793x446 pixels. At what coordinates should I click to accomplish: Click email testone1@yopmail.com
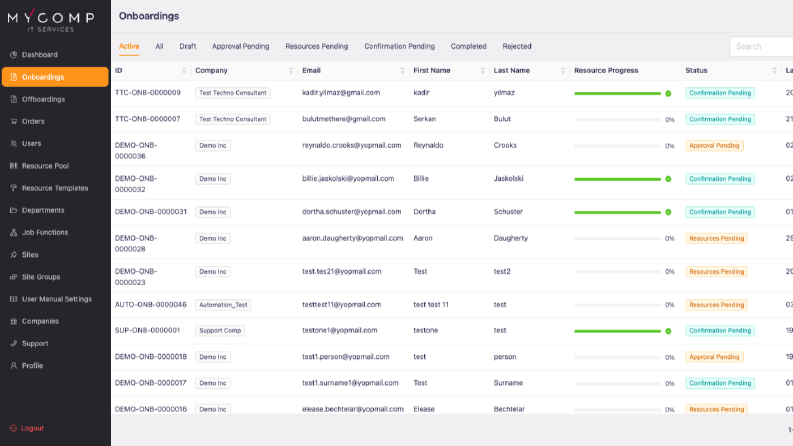(340, 330)
